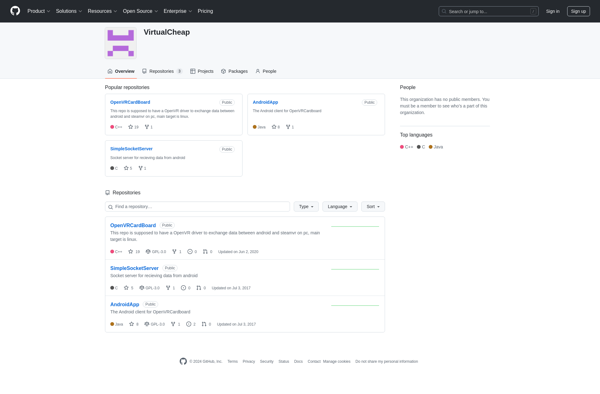Screen dimensions: 600x394
Task: Open AndroidApp in Popular repositories
Action: pyautogui.click(x=265, y=102)
